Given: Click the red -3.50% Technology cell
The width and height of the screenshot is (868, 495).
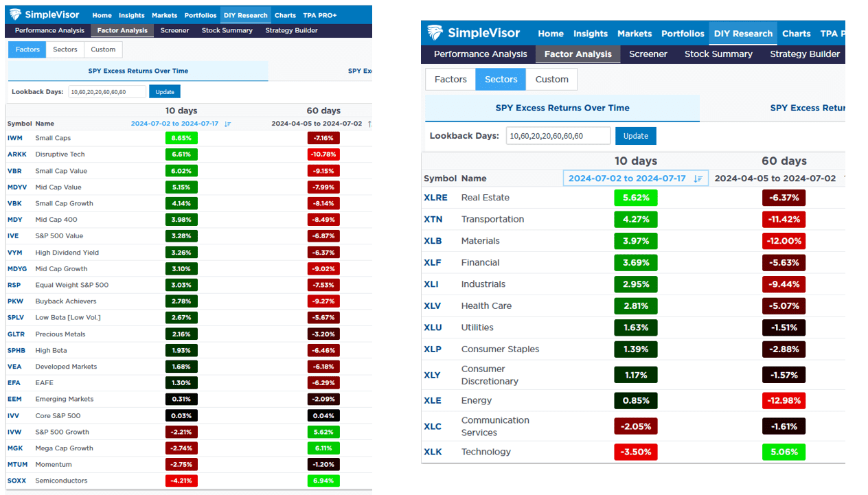Looking at the screenshot, I should (x=636, y=452).
